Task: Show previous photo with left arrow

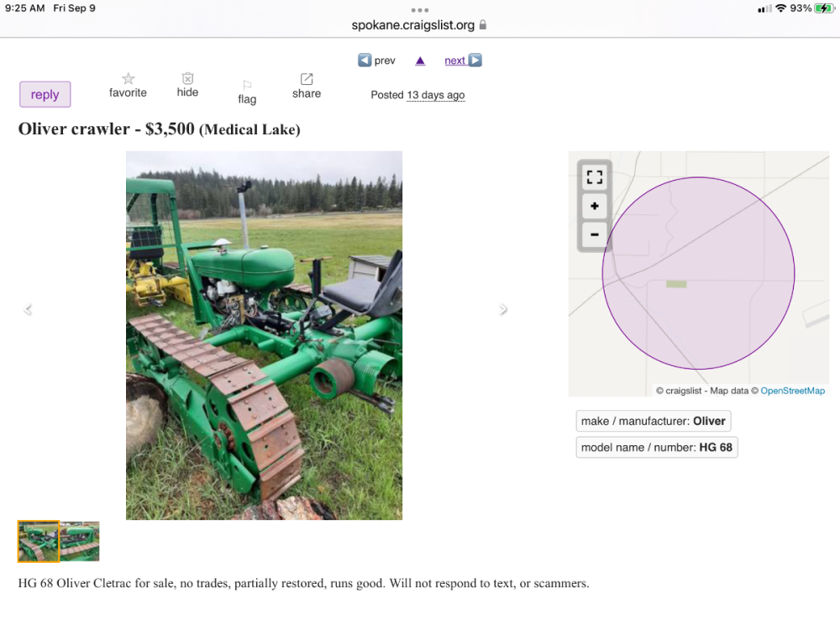Action: 28,309
